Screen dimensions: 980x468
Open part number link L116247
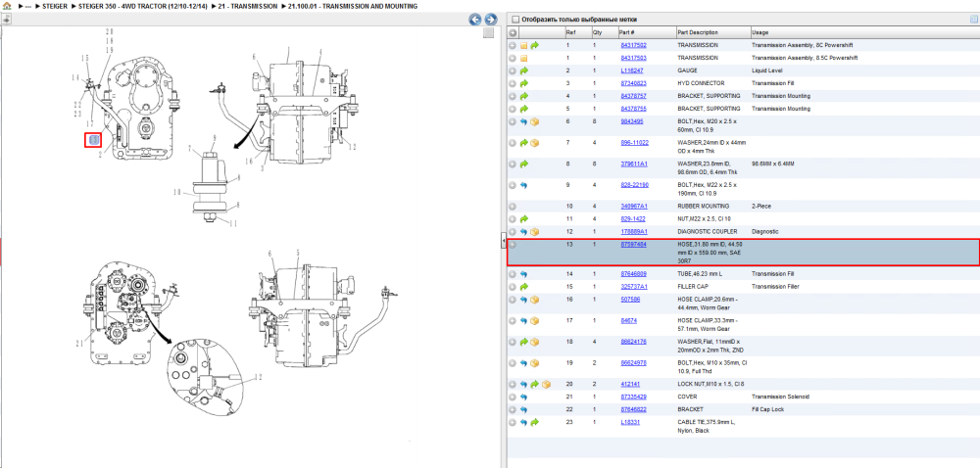pos(631,70)
